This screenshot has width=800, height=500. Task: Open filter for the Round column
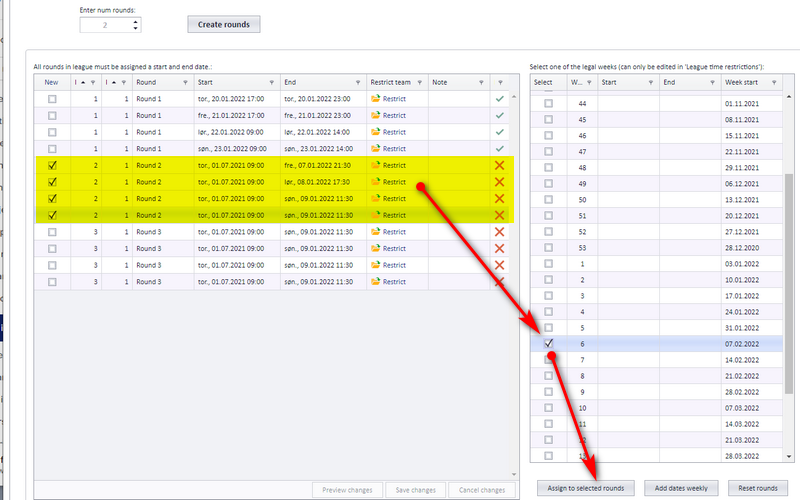(185, 83)
